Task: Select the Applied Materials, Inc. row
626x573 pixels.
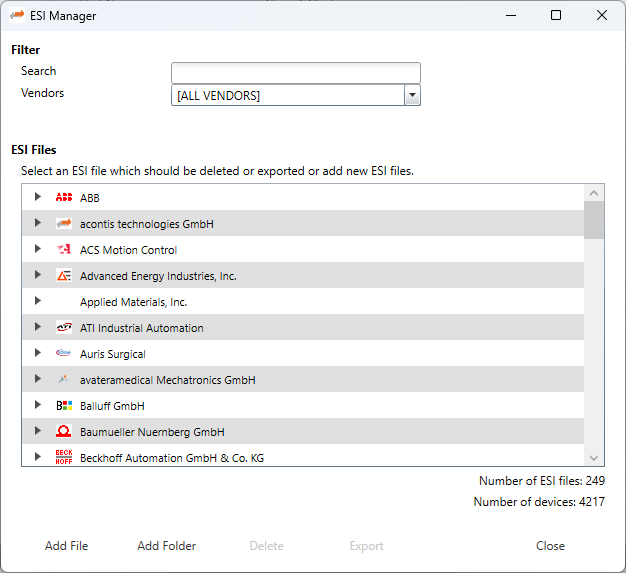Action: (303, 301)
